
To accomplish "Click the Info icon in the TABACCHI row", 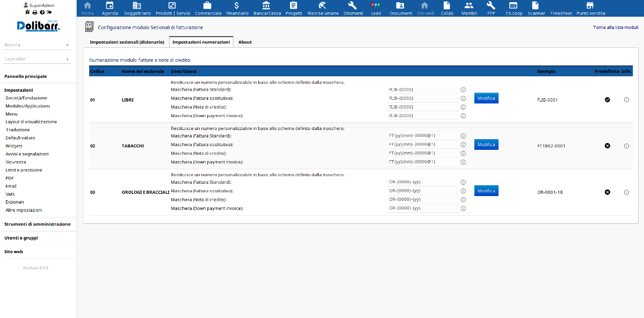I will (626, 146).
